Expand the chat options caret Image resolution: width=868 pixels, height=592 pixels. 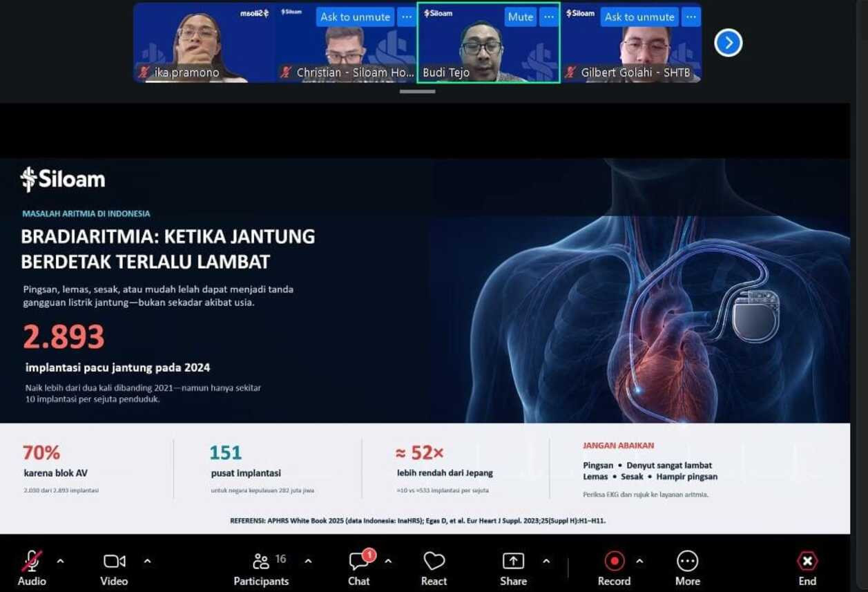click(x=388, y=561)
